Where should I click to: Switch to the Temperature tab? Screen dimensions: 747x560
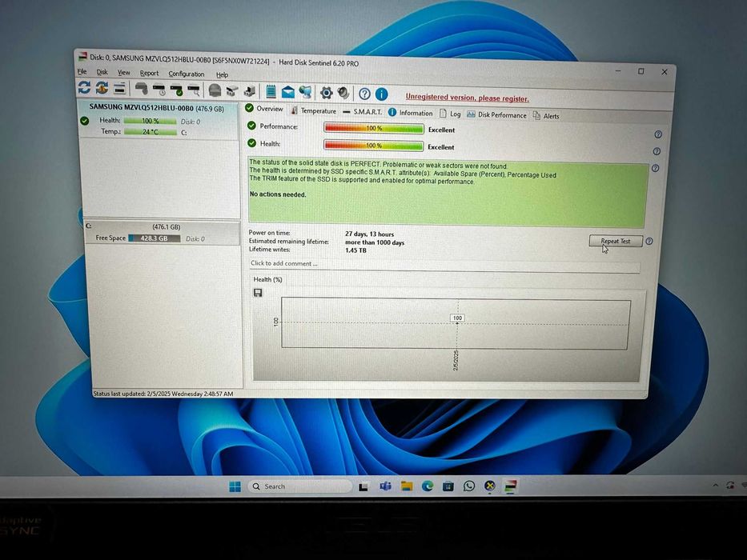(x=314, y=110)
